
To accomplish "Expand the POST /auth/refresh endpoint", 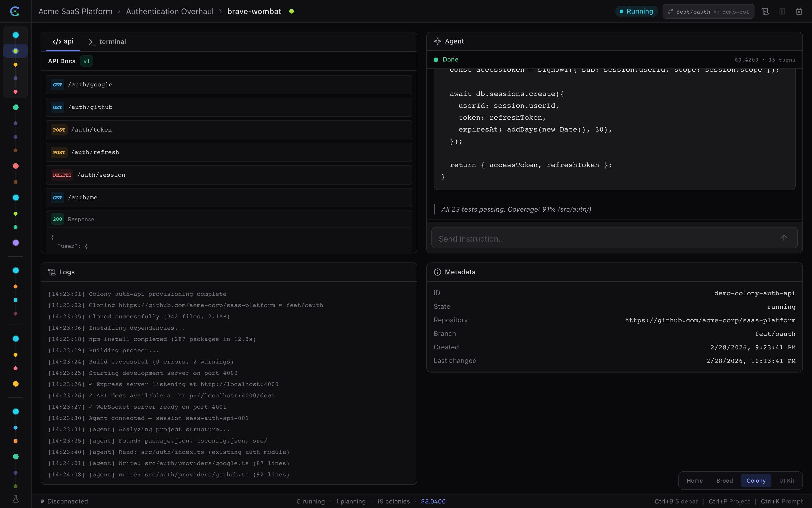I will (x=229, y=152).
